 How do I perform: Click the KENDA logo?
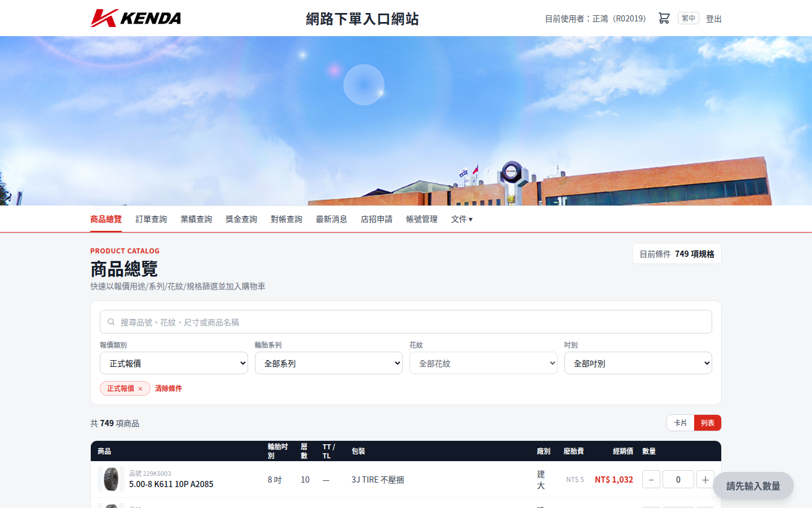pyautogui.click(x=136, y=18)
